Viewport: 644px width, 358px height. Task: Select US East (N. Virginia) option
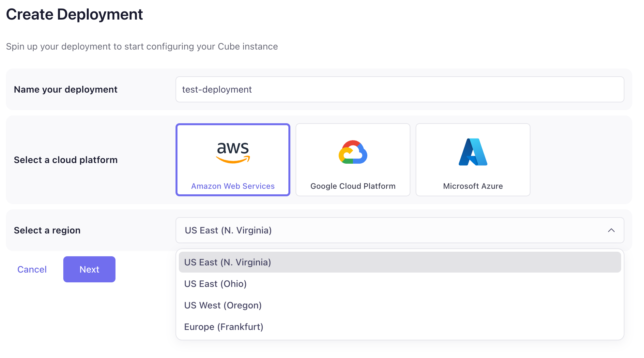pyautogui.click(x=400, y=262)
